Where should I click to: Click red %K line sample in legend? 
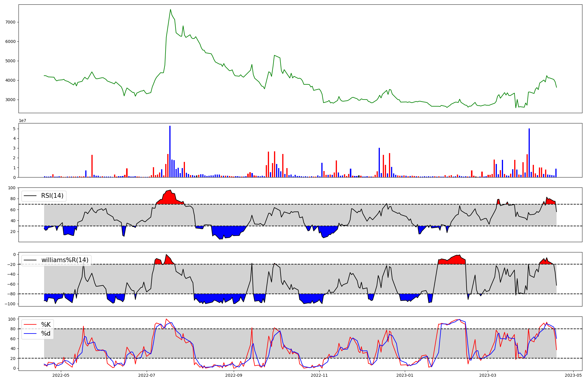click(30, 325)
